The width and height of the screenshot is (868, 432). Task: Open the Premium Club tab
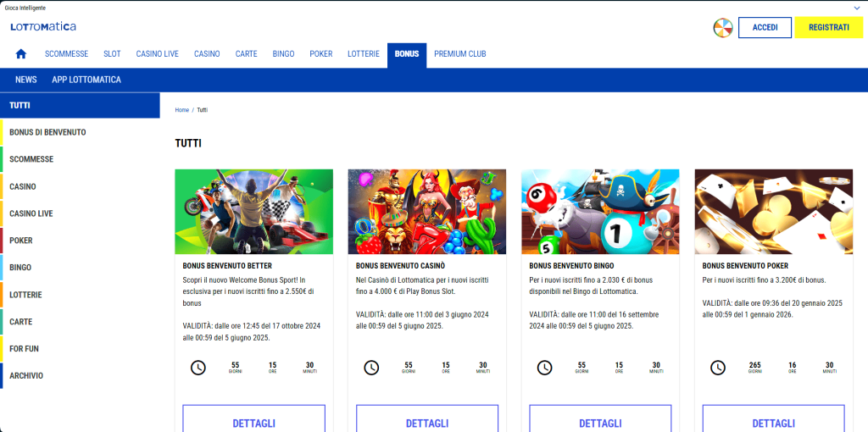459,54
